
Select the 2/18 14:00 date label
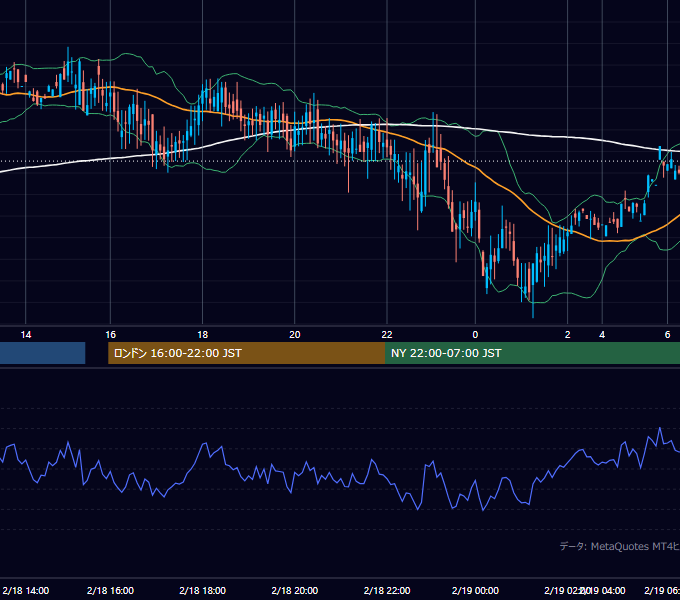click(26, 590)
